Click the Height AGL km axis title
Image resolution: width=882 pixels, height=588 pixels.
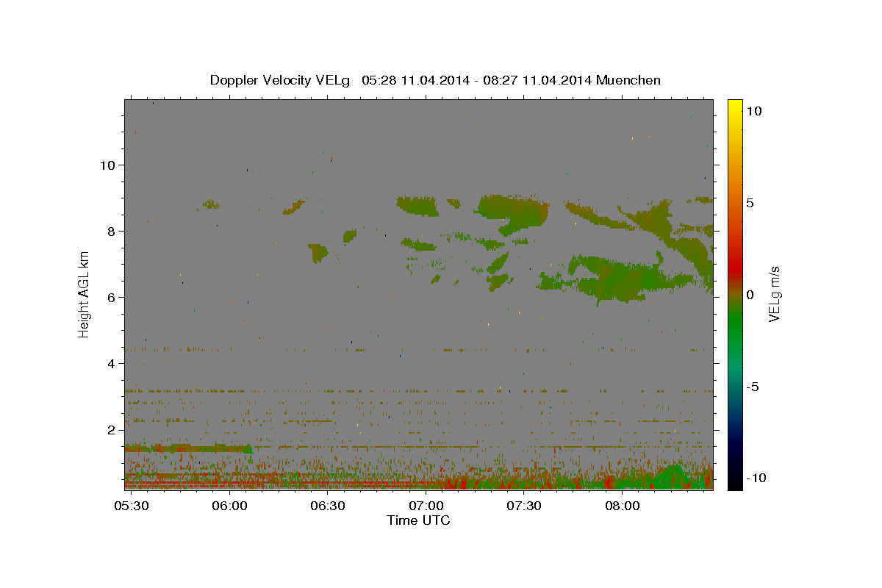click(x=84, y=294)
